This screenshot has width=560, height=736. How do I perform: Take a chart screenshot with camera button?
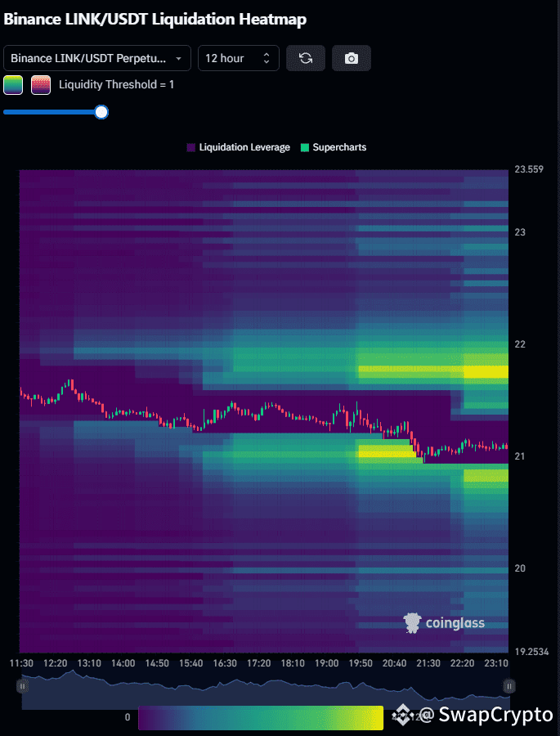pos(352,58)
